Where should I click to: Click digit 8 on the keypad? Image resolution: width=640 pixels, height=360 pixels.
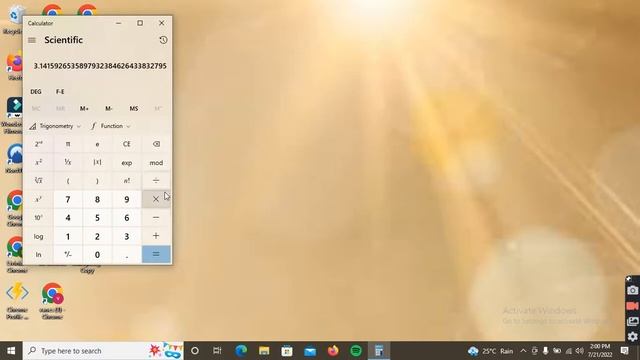pyautogui.click(x=97, y=199)
